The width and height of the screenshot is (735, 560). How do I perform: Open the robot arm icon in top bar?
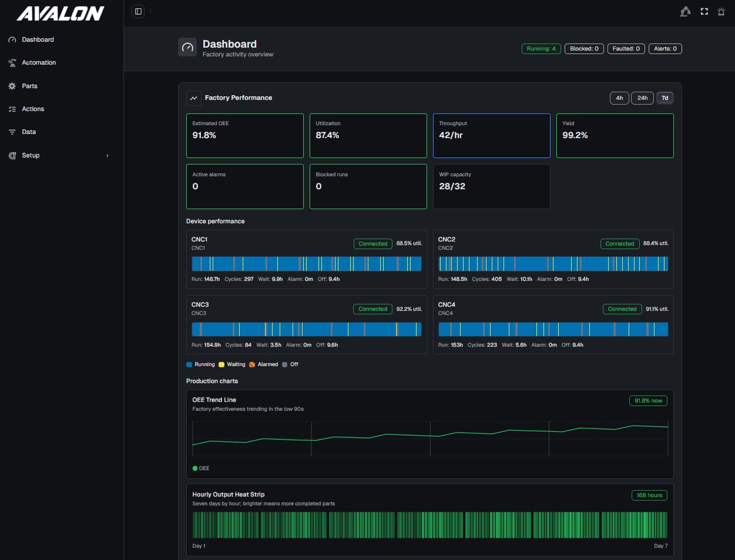pyautogui.click(x=685, y=11)
